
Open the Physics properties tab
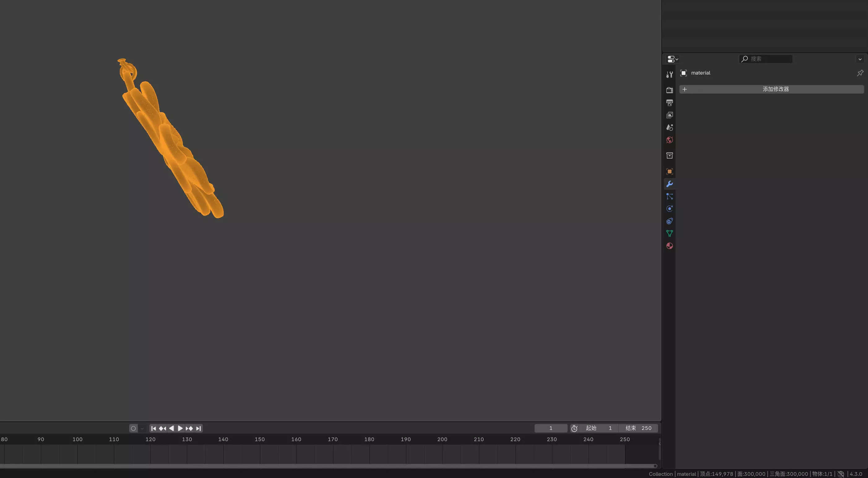click(670, 209)
